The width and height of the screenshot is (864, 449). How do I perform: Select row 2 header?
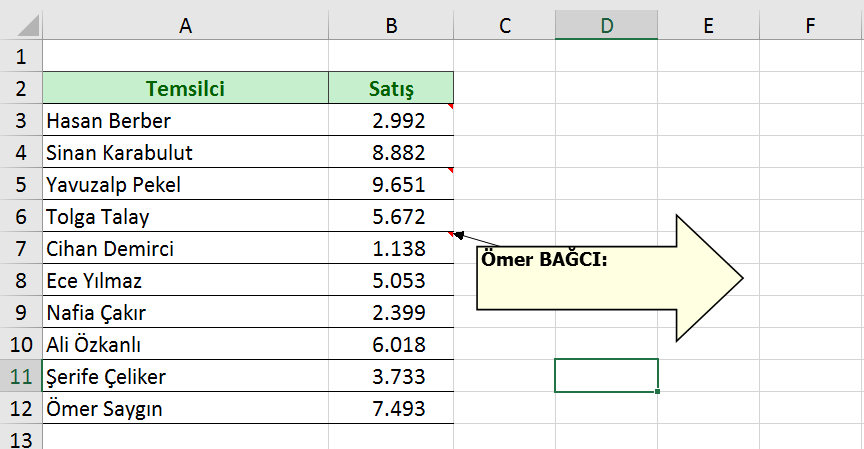pos(20,89)
